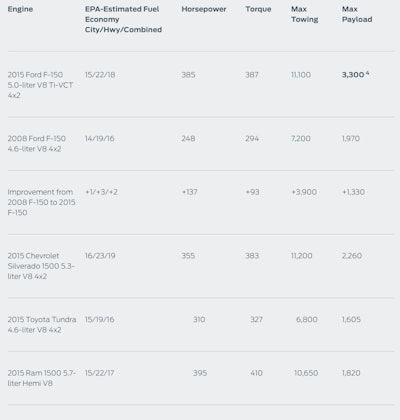Select the 2015 Ram 1500 Hemi row label
Screen dimensions: 400x420
[x=42, y=378]
